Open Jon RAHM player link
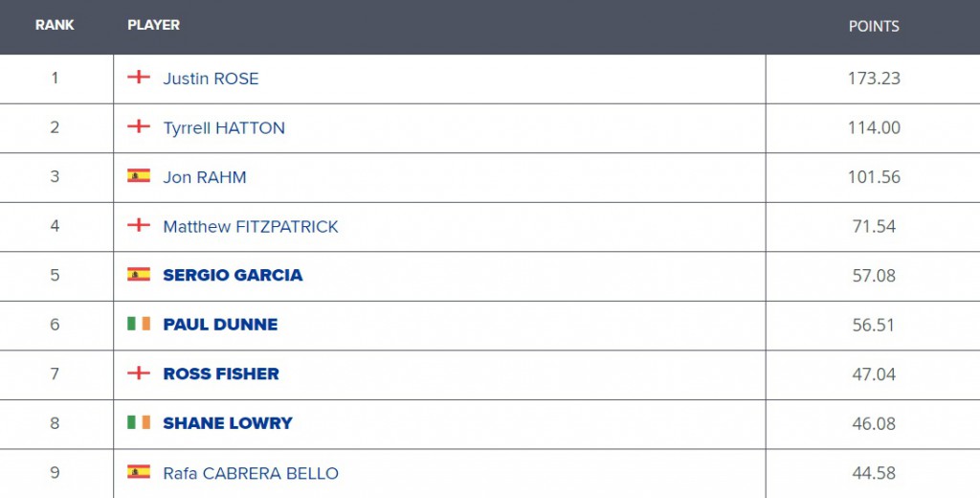This screenshot has width=980, height=498. click(x=205, y=177)
